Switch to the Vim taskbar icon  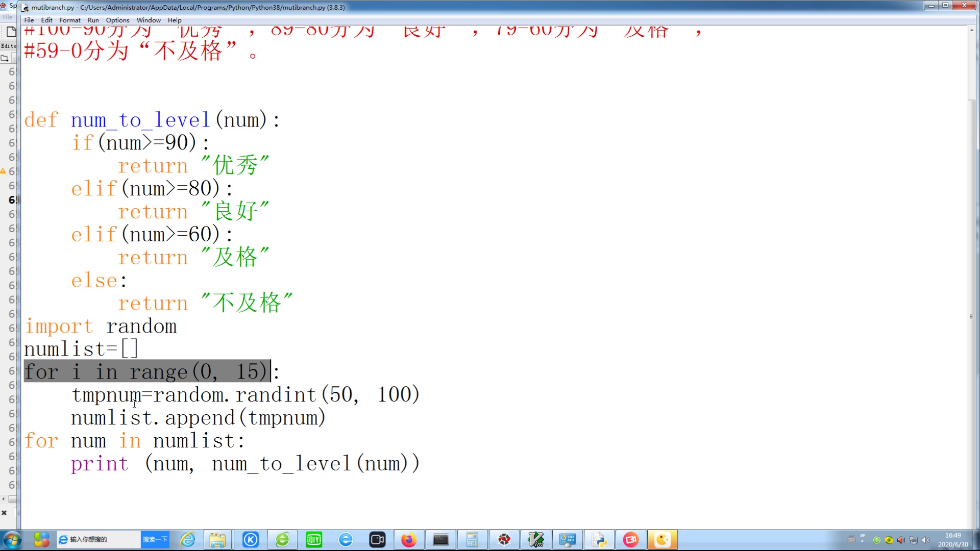(x=536, y=540)
